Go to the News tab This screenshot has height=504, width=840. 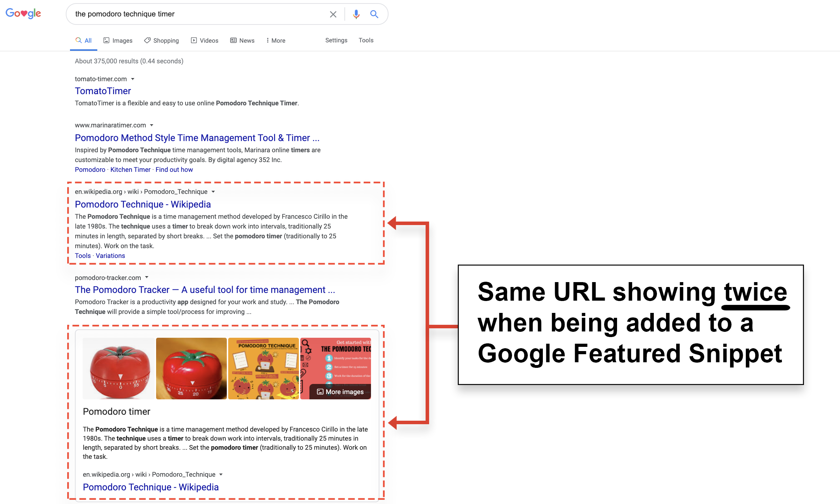pos(242,41)
